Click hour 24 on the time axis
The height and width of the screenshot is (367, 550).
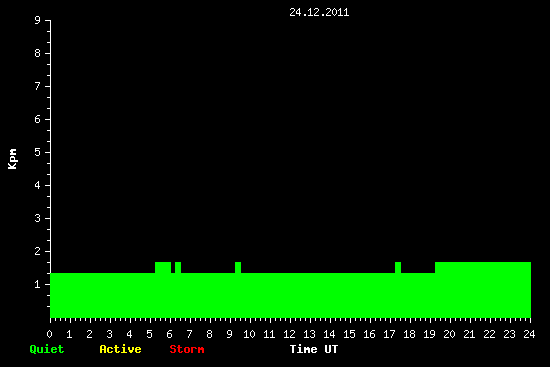tap(529, 334)
